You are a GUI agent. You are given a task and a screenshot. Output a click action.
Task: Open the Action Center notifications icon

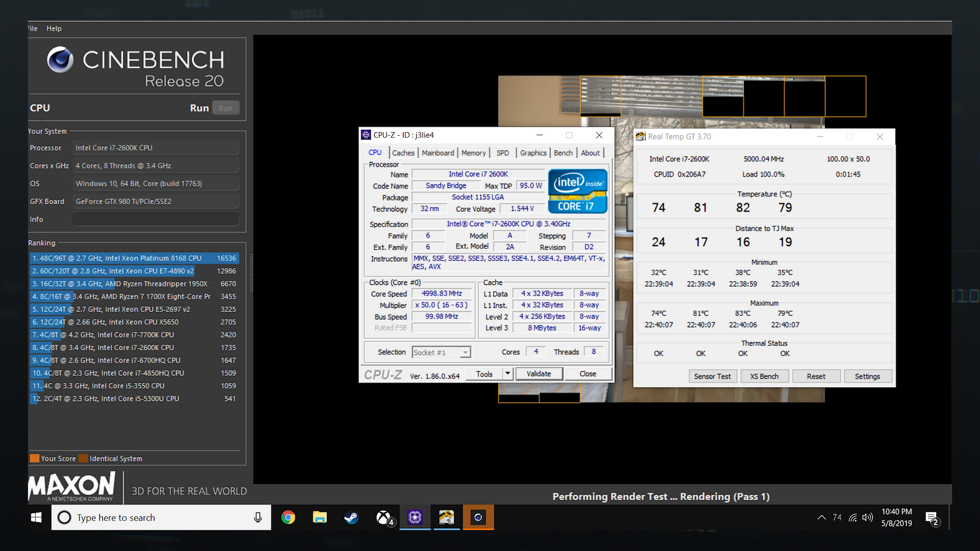click(x=931, y=518)
